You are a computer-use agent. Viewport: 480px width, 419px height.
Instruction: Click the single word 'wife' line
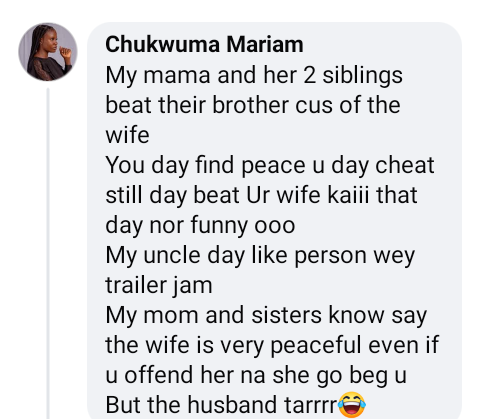[x=127, y=135]
